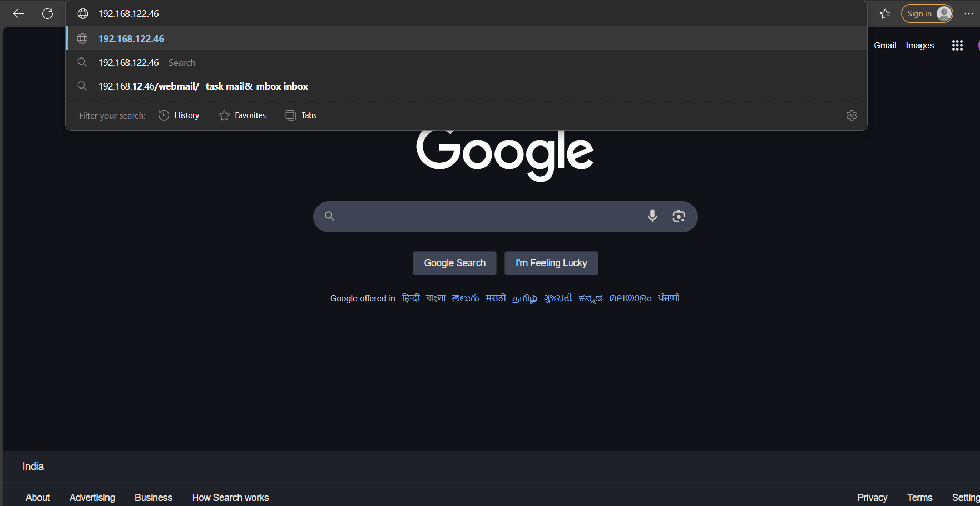Open How Search works footer link

[x=231, y=498]
